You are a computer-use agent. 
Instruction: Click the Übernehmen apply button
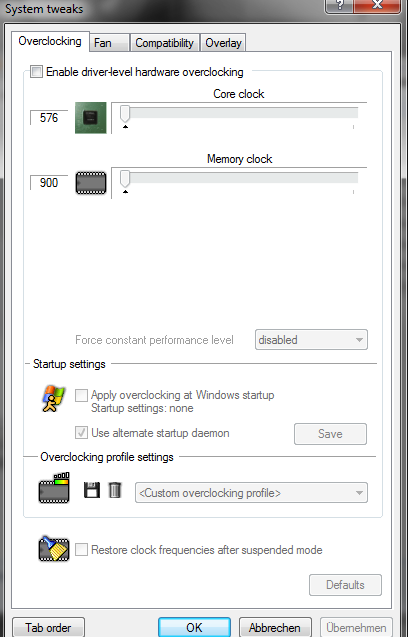(356, 627)
